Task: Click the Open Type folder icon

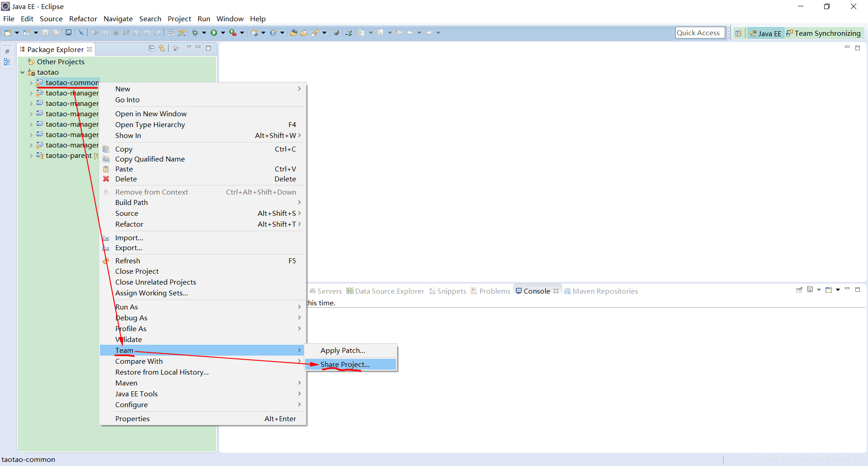Action: coord(293,33)
